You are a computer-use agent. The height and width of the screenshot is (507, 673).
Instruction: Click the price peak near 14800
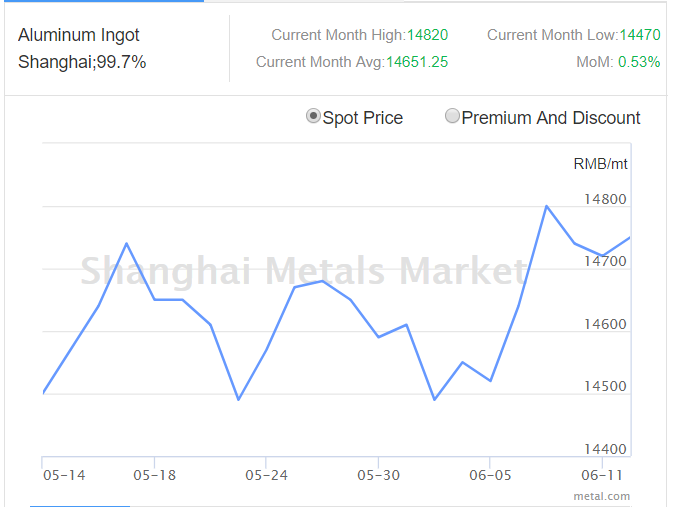tap(546, 206)
